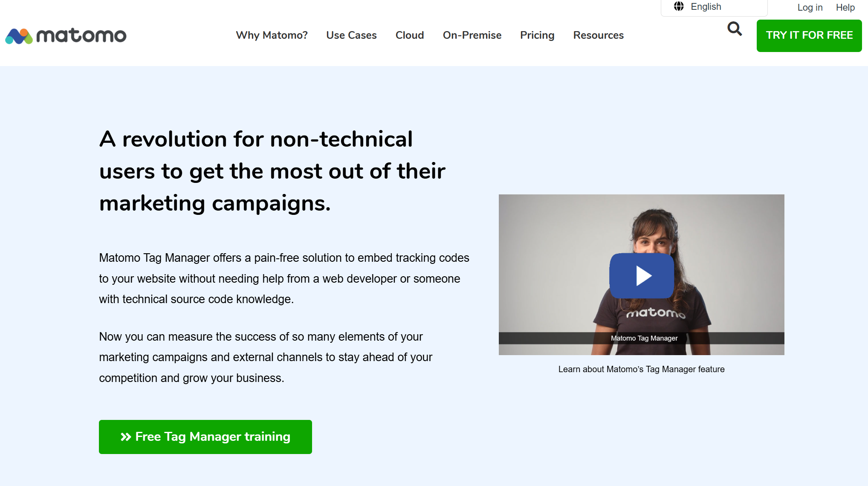Click the double chevron on training button
The image size is (868, 486).
[x=126, y=437]
